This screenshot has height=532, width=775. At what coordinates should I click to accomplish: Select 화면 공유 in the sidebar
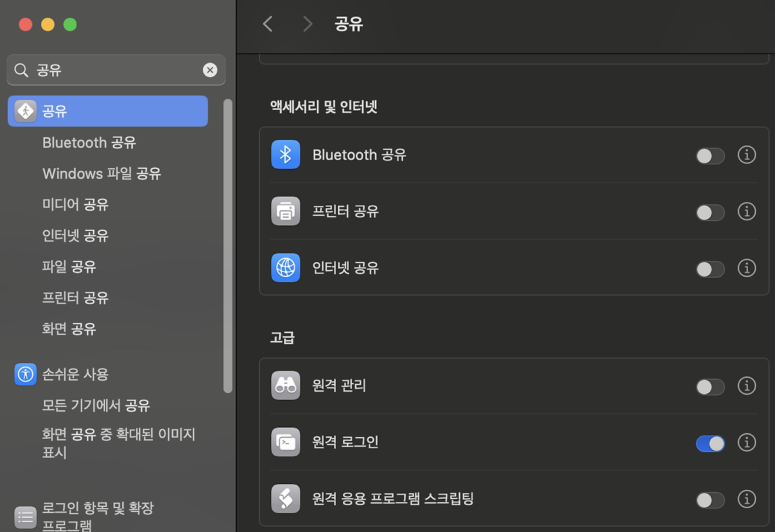[x=68, y=329]
